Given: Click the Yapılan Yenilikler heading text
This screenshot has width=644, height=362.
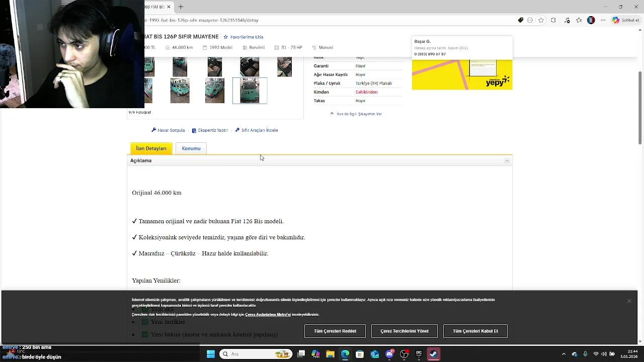Looking at the screenshot, I should click(156, 281).
